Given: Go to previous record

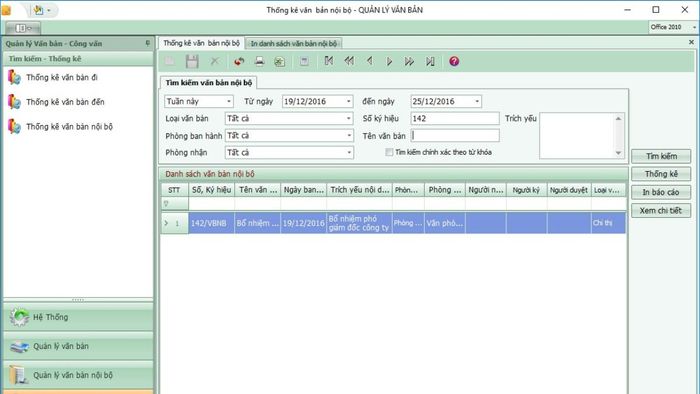Looking at the screenshot, I should point(370,61).
